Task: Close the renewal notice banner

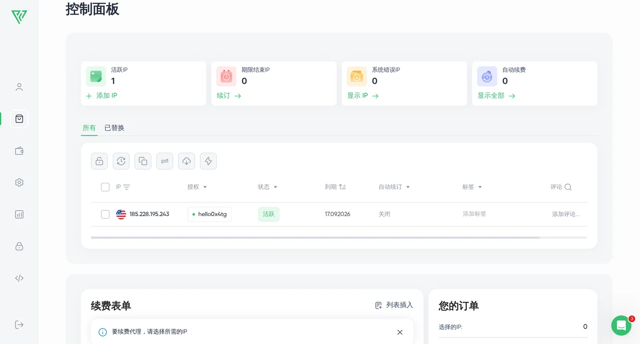Action: [400, 332]
